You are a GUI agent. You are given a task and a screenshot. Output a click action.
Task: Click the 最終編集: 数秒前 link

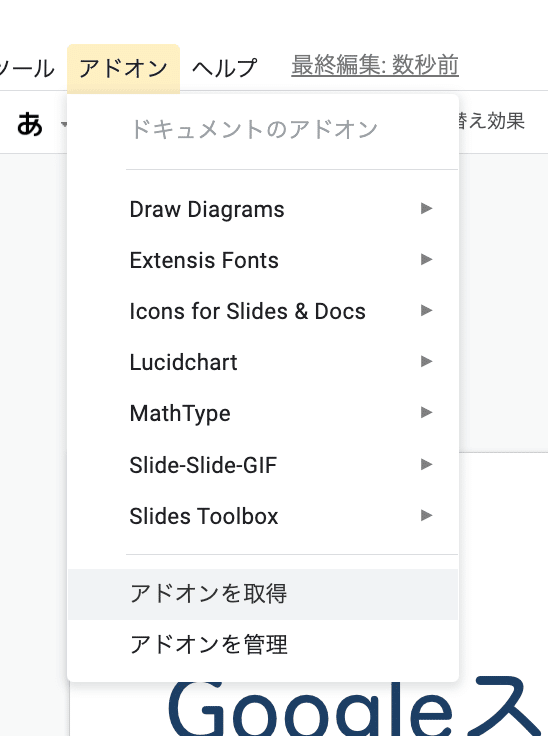[375, 65]
